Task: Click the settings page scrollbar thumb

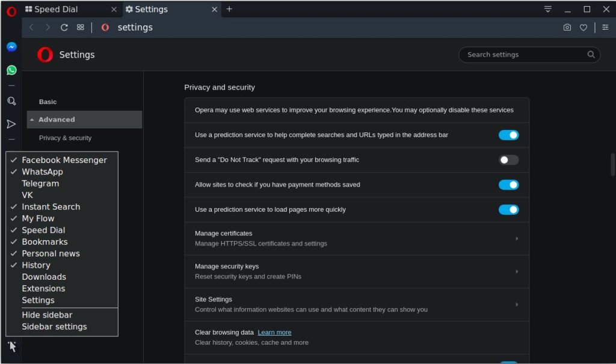Action: pyautogui.click(x=612, y=164)
